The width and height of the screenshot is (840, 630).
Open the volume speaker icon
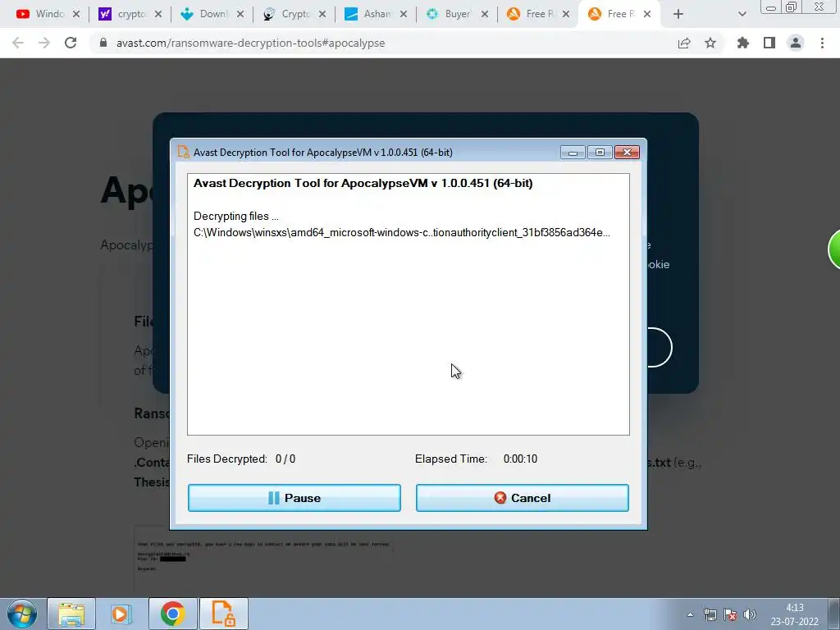[750, 614]
